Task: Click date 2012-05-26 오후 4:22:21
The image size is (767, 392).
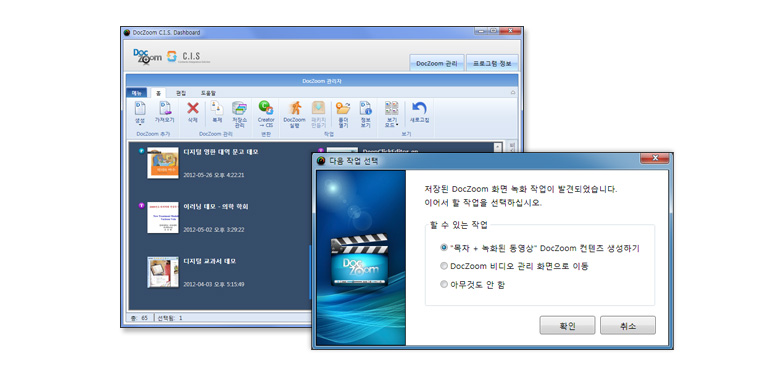Action: pos(213,175)
